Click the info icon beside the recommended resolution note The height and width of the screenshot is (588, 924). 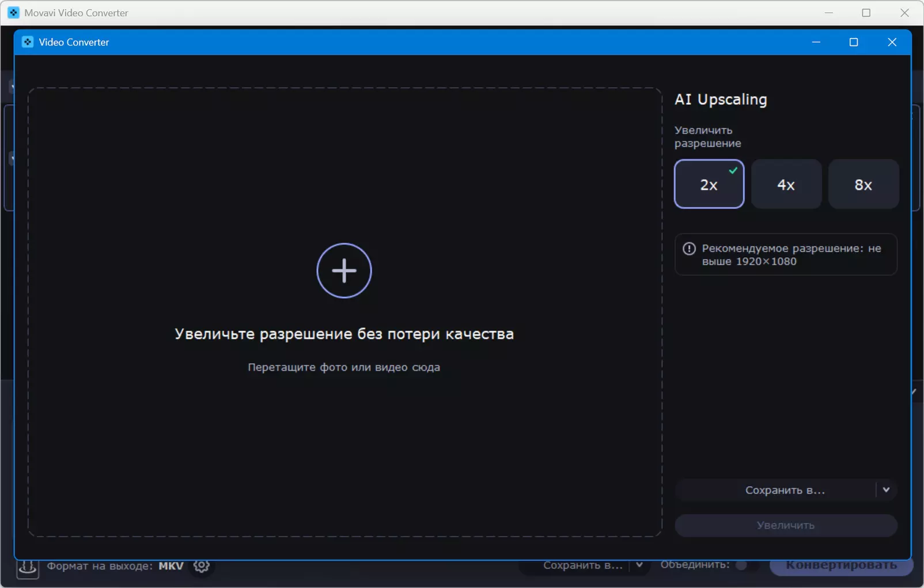point(689,248)
